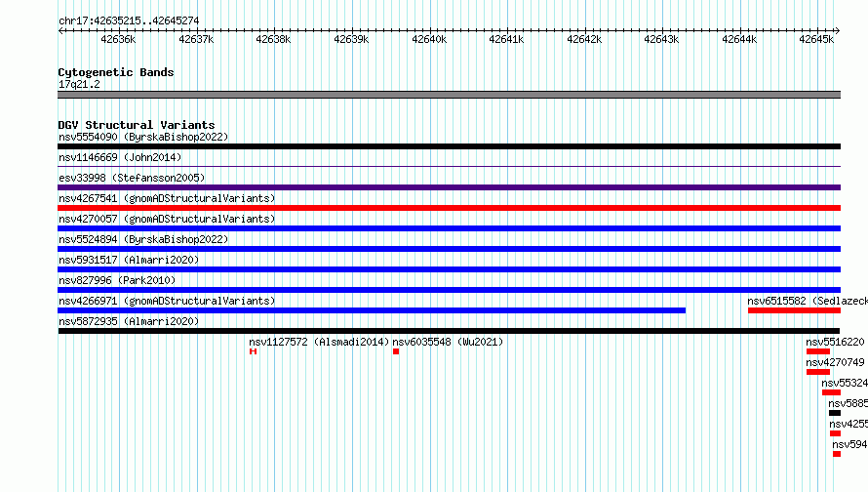Open variant label nsv1127572 (Alsmadi2014)

[320, 342]
